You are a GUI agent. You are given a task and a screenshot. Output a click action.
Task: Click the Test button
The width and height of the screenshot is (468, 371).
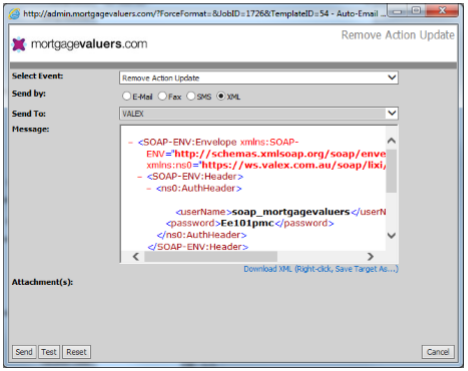(x=49, y=352)
